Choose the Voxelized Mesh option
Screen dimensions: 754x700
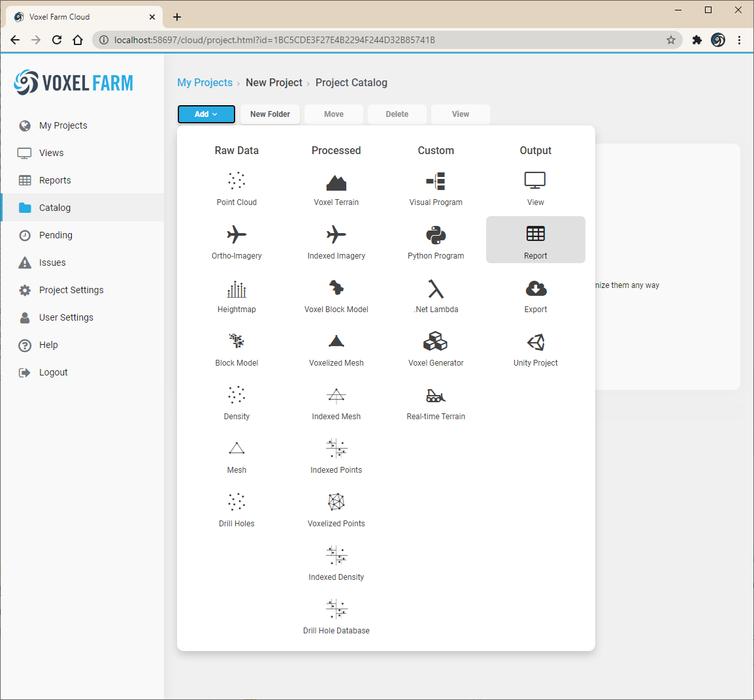click(x=336, y=349)
